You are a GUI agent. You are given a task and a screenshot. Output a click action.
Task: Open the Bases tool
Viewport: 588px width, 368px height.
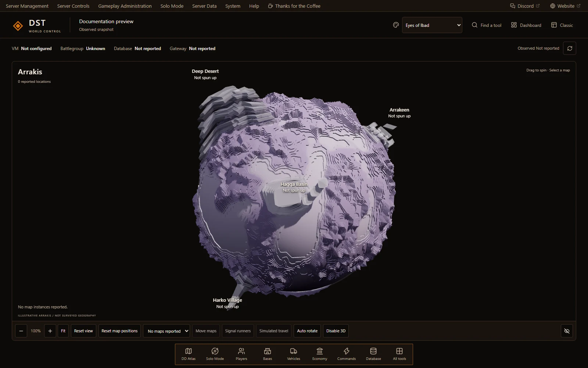[x=268, y=354]
